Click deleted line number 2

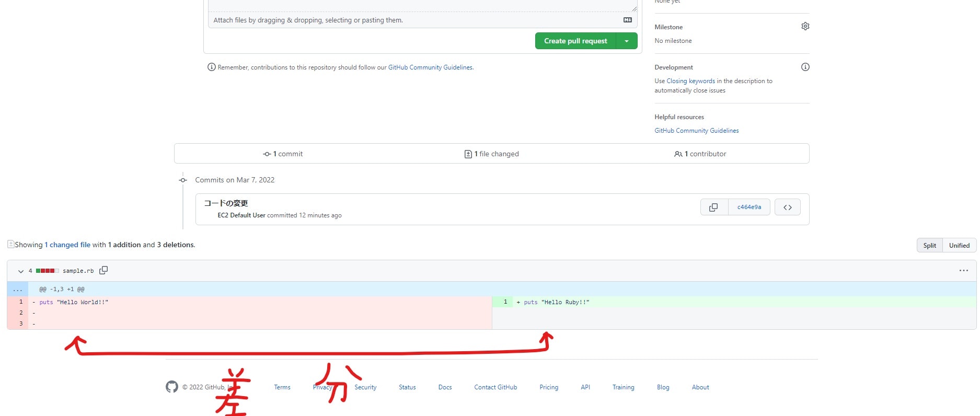point(18,313)
